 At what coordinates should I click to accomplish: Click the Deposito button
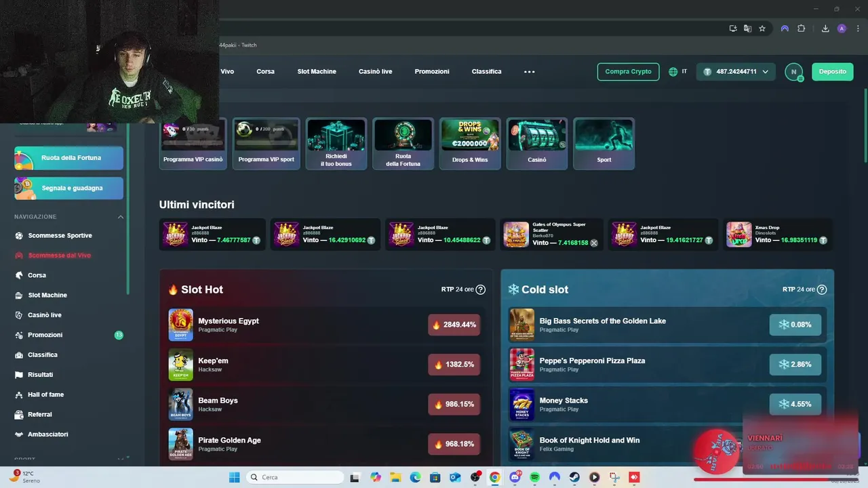click(x=832, y=72)
